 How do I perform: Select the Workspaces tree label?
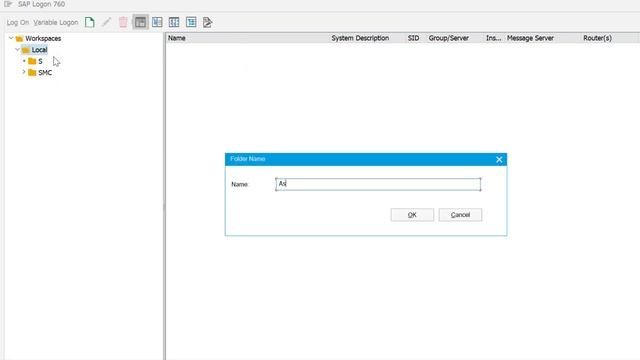coord(43,38)
